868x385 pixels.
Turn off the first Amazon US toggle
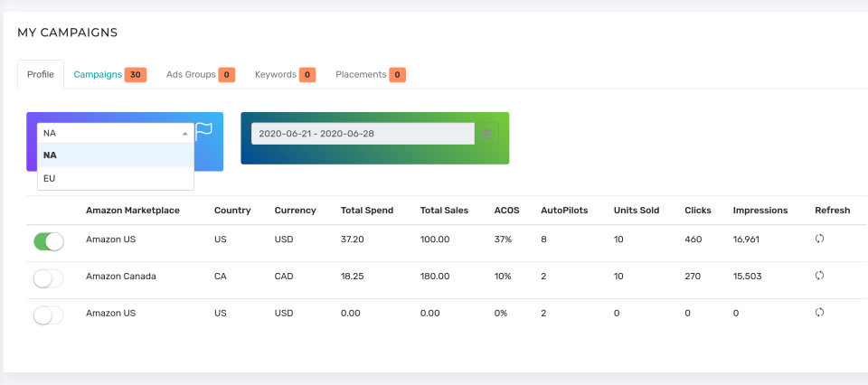[49, 241]
